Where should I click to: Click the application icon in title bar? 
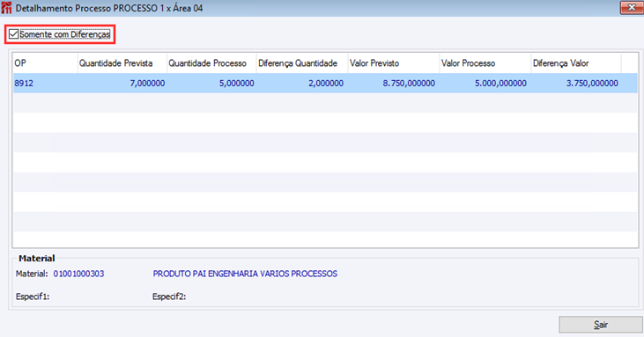pos(6,8)
